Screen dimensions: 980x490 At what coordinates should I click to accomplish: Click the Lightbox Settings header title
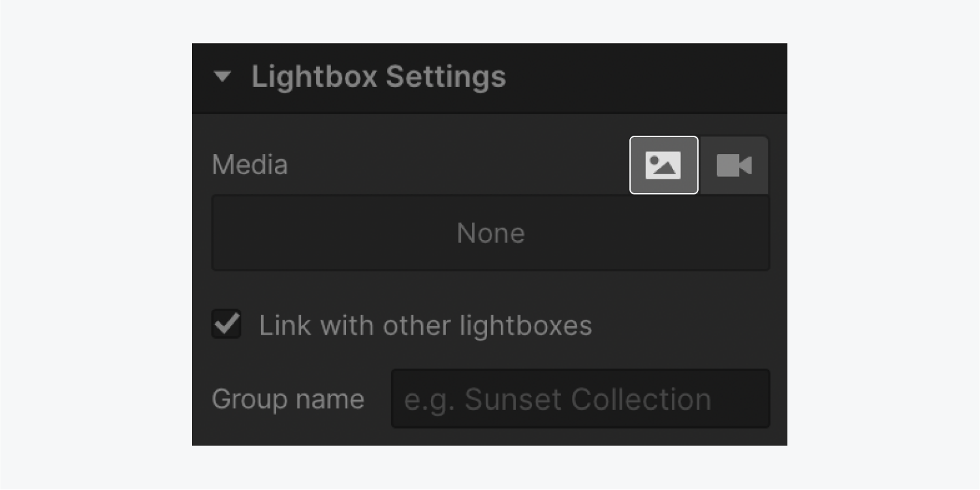[379, 77]
